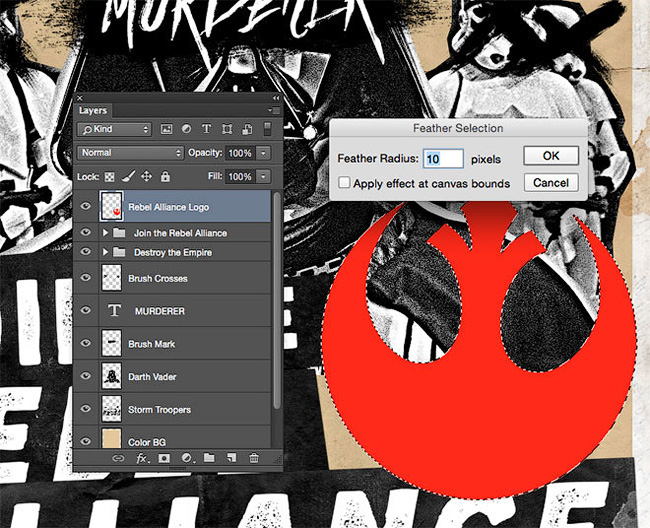Select the Brush Crosses layer thumbnail
Viewport: 650px width, 528px height.
[112, 278]
